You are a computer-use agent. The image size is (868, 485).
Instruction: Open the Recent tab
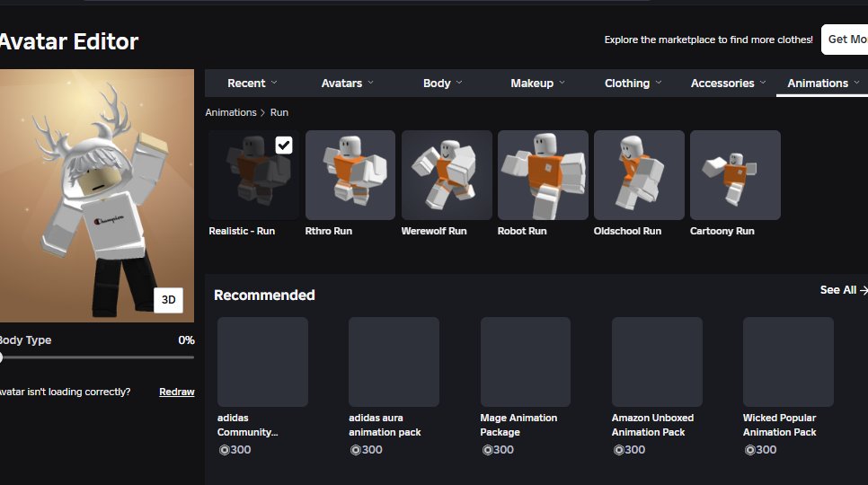[x=252, y=83]
